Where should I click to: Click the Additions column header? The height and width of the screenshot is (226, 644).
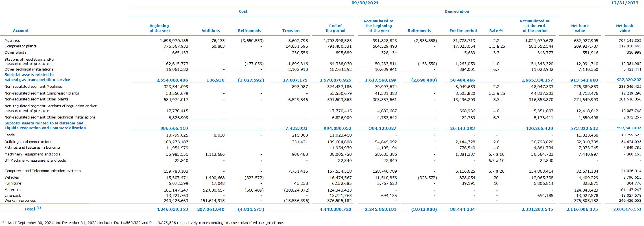coord(211,31)
